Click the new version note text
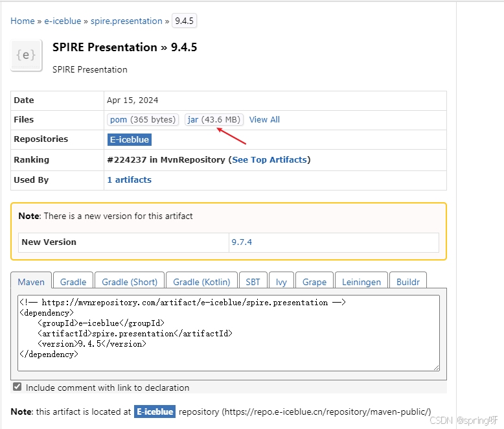Screen dimensions: 504x429 [106, 216]
